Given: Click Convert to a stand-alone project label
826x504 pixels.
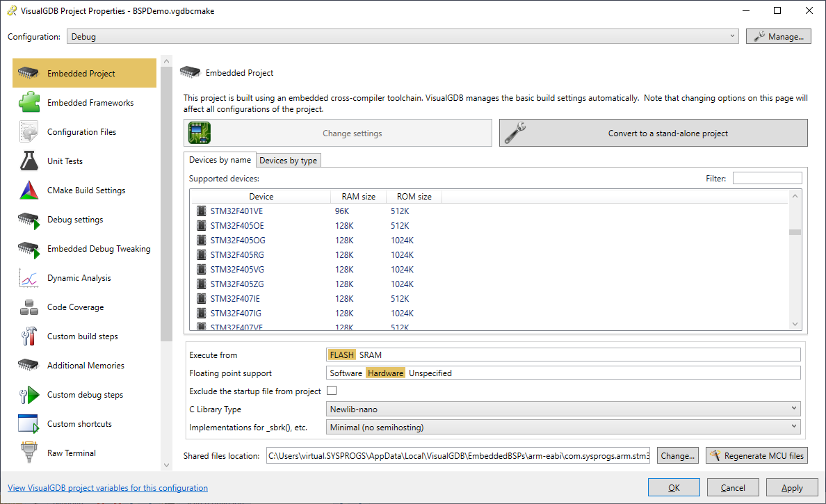Looking at the screenshot, I should coord(668,133).
